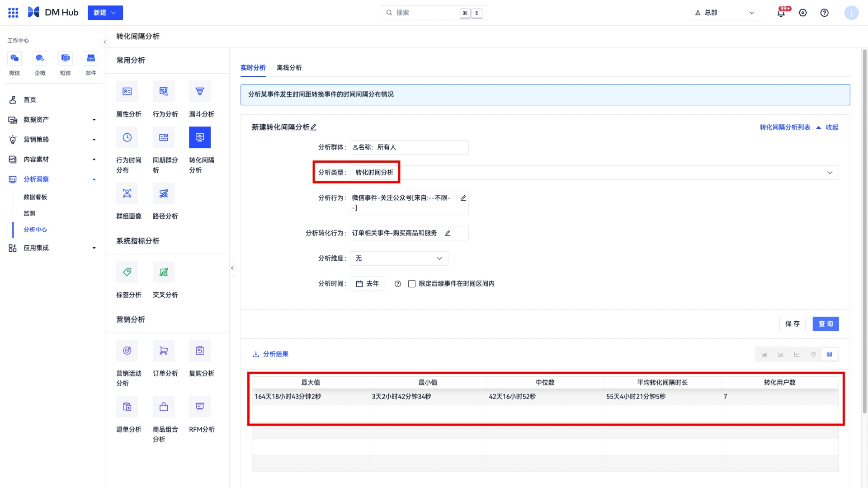Open WeChat work center icon
The height and width of the screenshot is (488, 868).
tap(14, 58)
